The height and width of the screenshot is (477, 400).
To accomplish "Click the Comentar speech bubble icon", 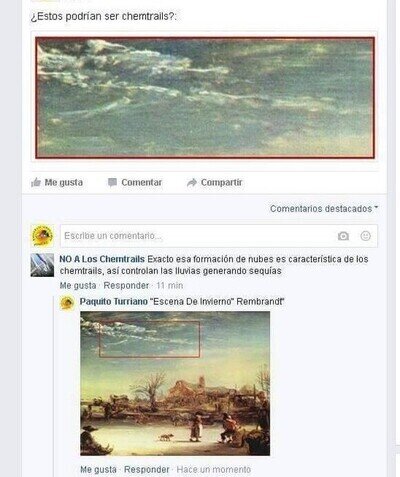I will coord(112,182).
